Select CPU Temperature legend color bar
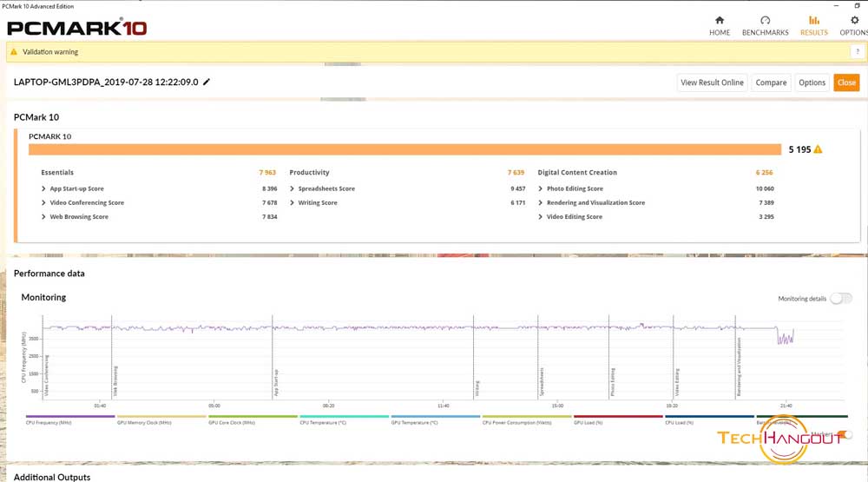 click(x=345, y=416)
